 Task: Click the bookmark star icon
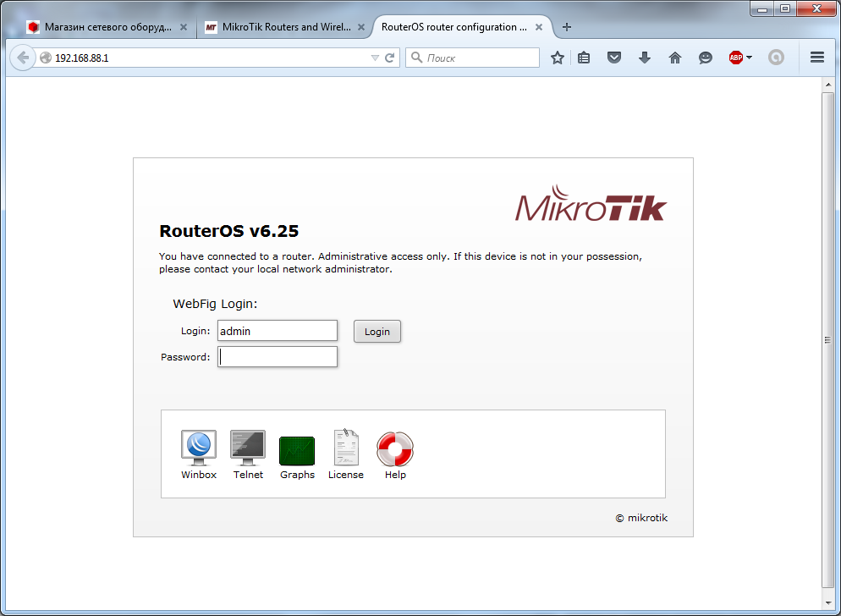pos(557,58)
